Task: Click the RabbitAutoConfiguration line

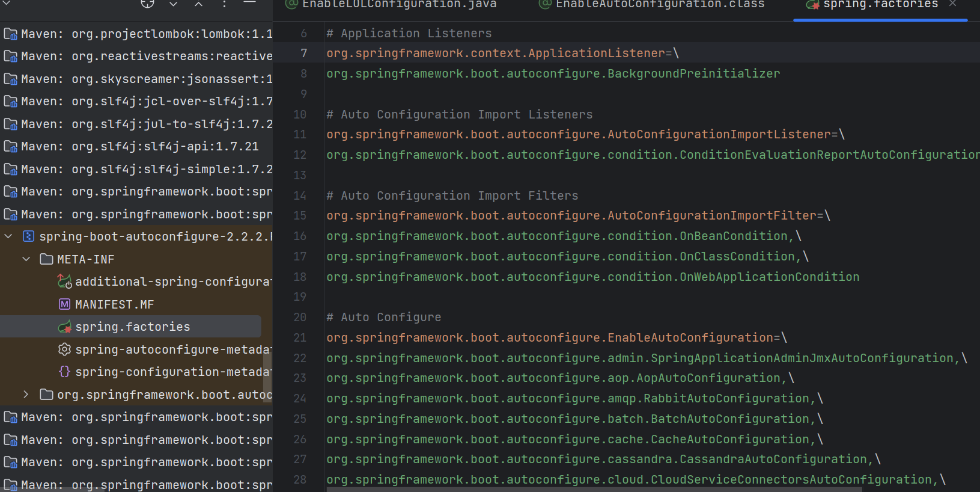Action: point(574,398)
